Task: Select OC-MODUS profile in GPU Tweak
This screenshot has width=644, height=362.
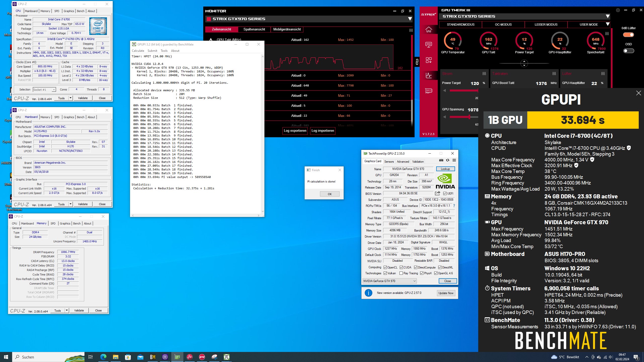Action: pos(503,25)
